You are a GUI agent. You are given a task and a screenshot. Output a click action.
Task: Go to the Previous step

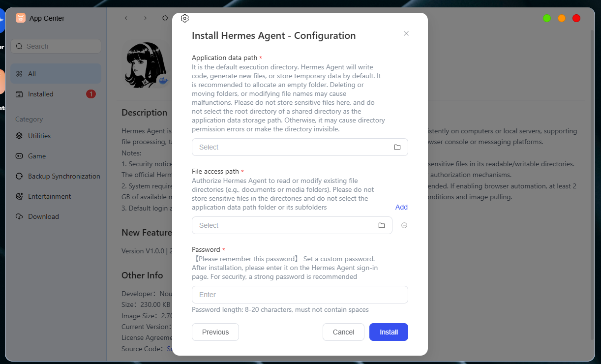pos(215,332)
